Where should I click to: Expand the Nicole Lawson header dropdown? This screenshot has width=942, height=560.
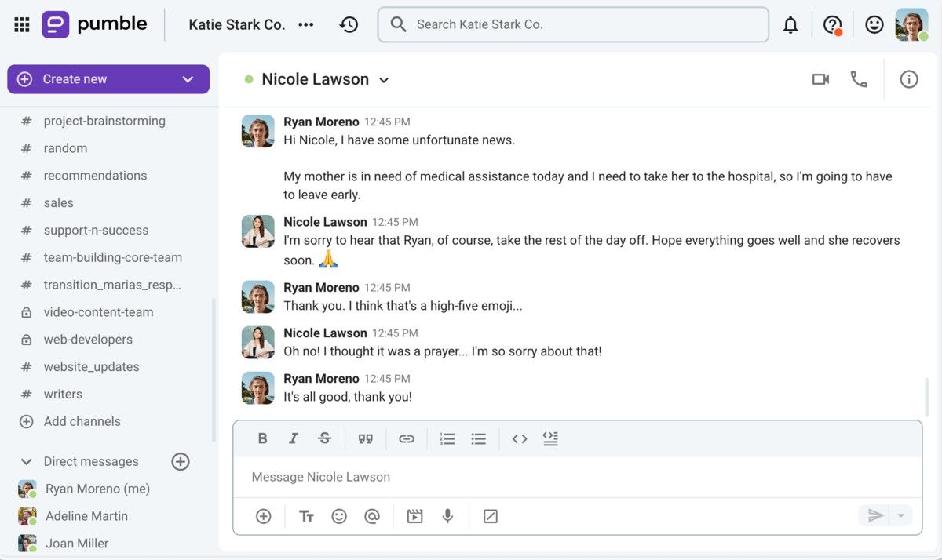(384, 80)
